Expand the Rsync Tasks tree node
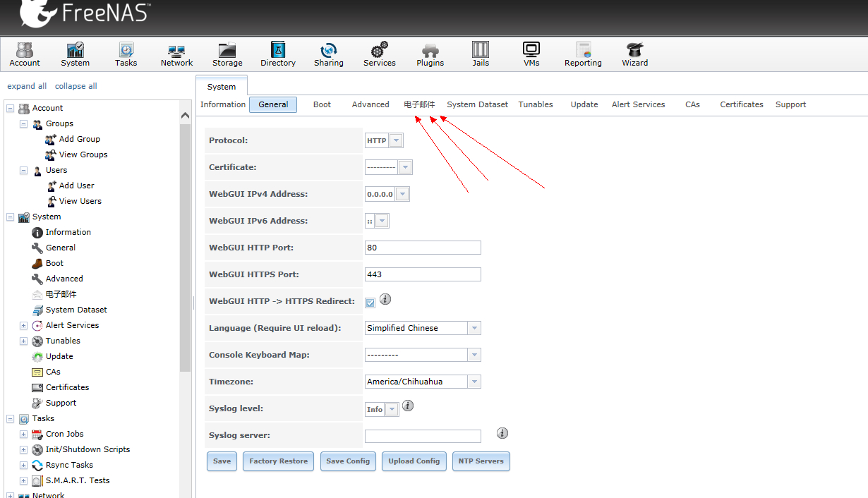868x498 pixels. click(23, 465)
